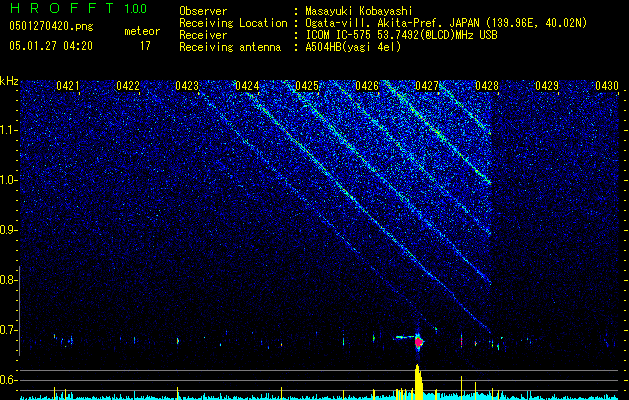629x400 pixels.
Task: Click the 0428 time marker
Action: click(487, 86)
